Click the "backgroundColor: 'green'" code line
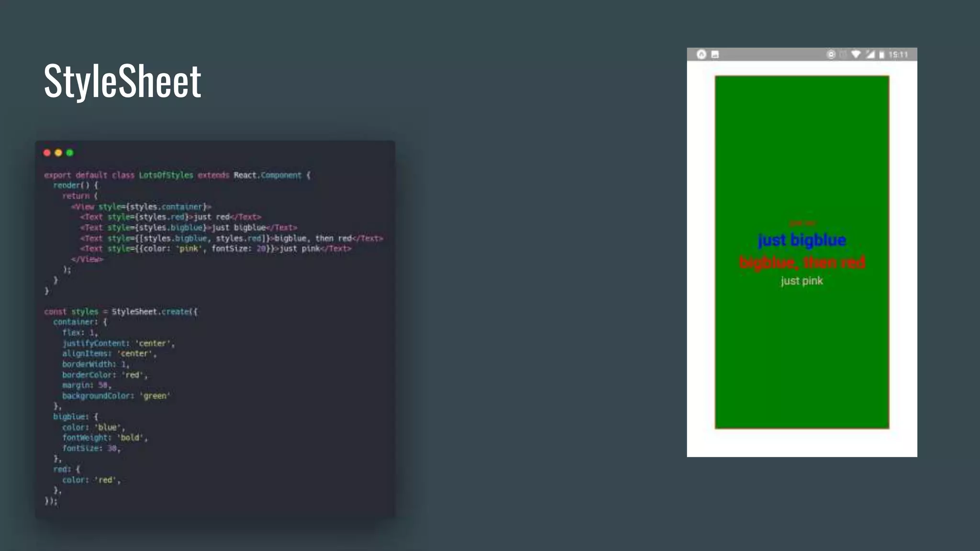 pos(116,396)
